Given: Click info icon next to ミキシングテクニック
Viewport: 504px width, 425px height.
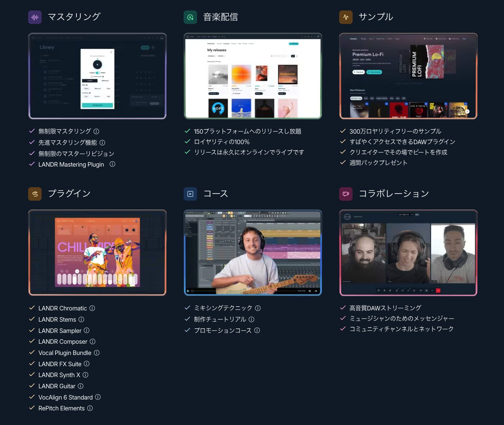Looking at the screenshot, I should pyautogui.click(x=258, y=308).
